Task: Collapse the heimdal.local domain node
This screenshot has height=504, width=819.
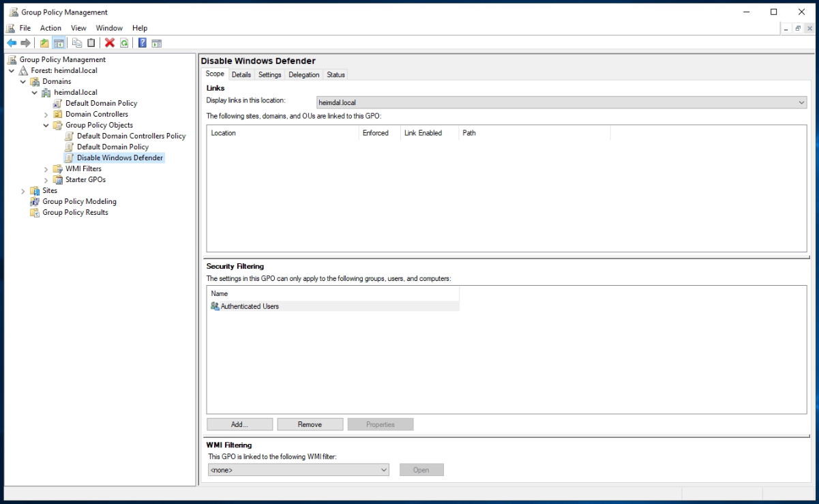Action: tap(35, 92)
